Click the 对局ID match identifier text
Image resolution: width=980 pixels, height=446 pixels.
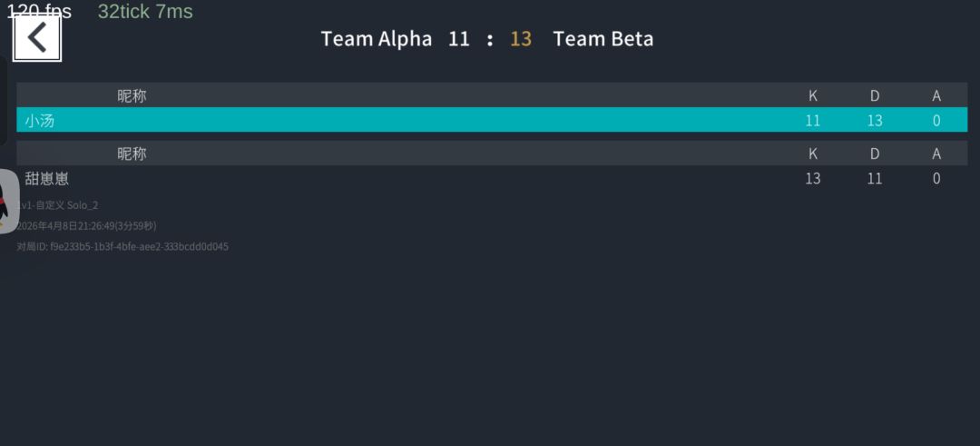pos(122,246)
